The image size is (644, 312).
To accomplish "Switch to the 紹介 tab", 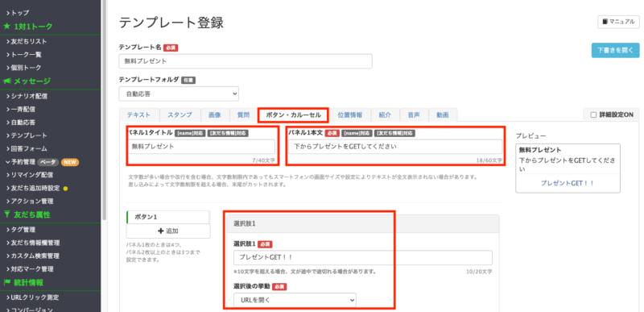I will [385, 115].
